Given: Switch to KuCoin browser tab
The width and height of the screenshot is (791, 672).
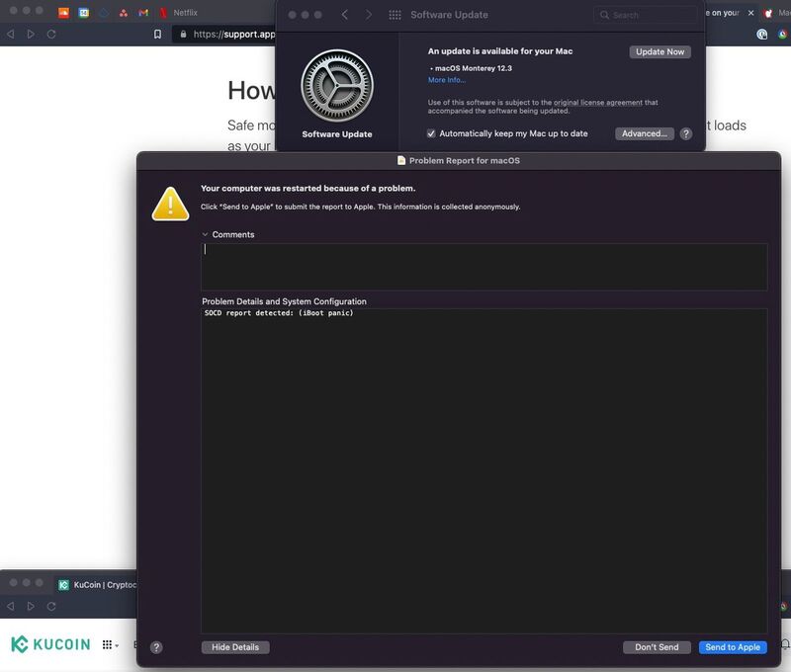Looking at the screenshot, I should 97,585.
